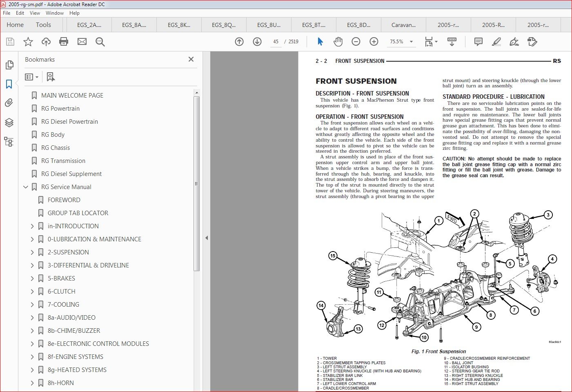Select the highlight text pen tool
Screen dimensions: 572x392
pos(496,42)
